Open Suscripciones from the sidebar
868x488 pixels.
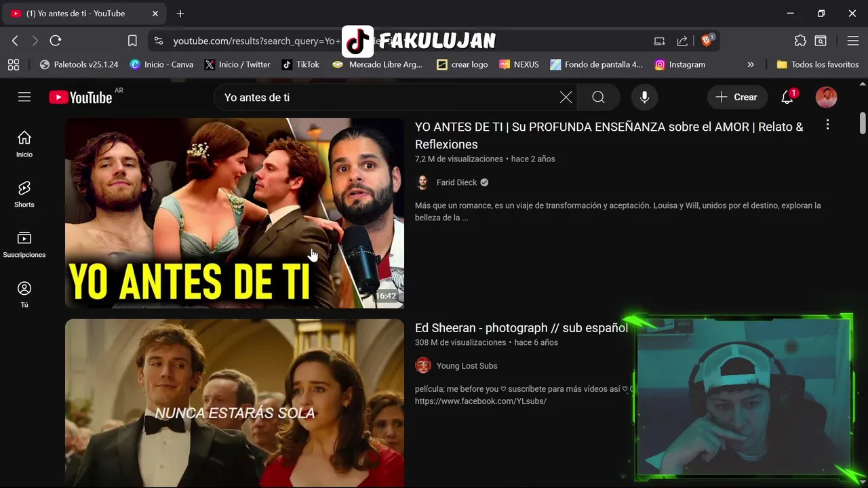(x=24, y=245)
